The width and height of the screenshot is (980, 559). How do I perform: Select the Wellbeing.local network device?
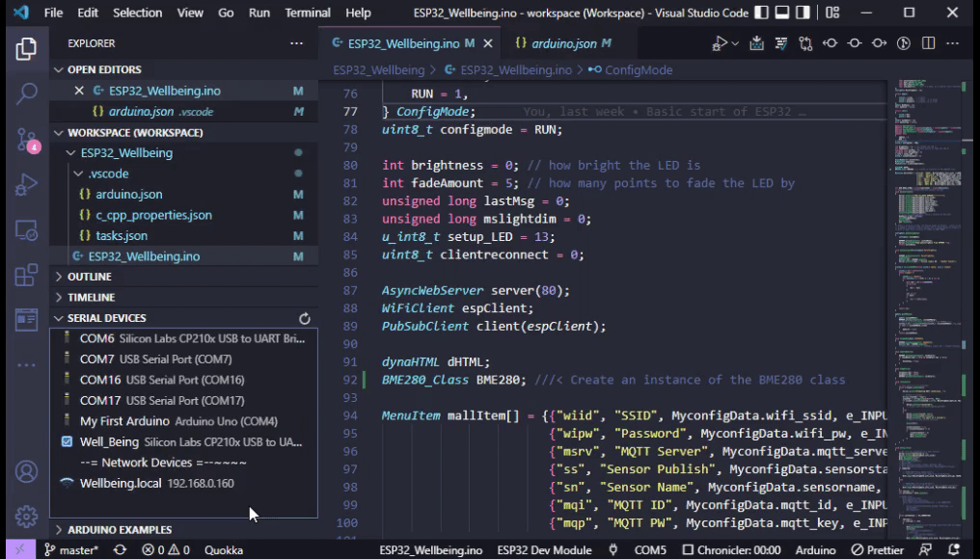point(183,484)
